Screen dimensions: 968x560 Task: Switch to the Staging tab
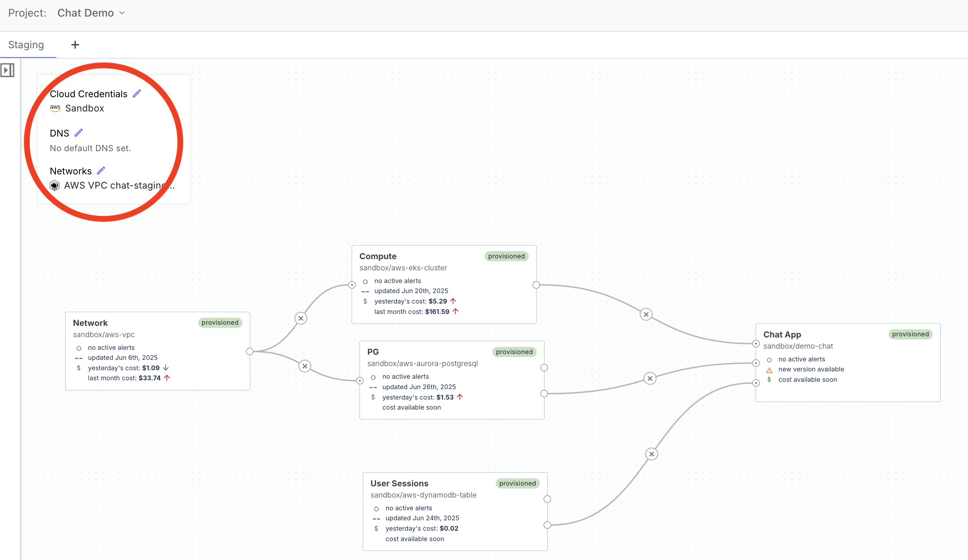26,45
